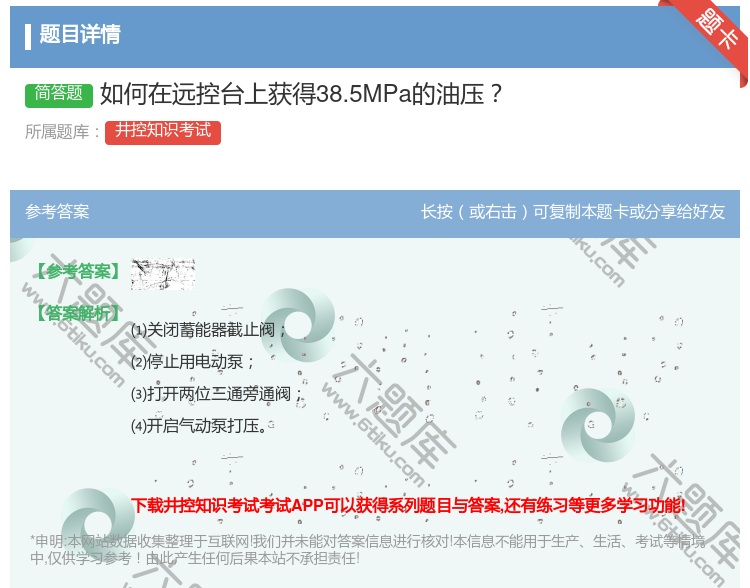Click the 题目详情 header title
Viewport: 750px width, 588px height.
point(80,34)
